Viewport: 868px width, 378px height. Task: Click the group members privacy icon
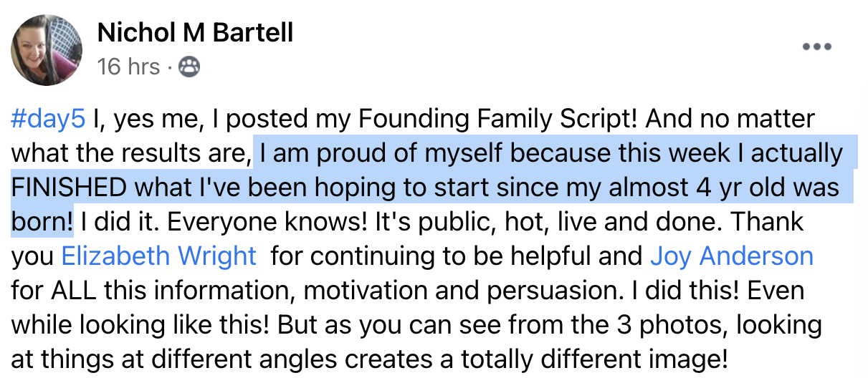pyautogui.click(x=190, y=67)
